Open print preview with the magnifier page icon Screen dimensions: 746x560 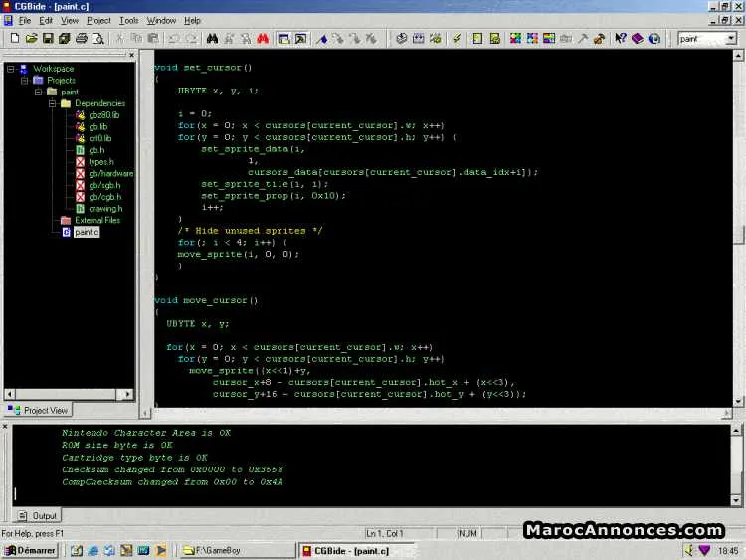click(x=98, y=39)
